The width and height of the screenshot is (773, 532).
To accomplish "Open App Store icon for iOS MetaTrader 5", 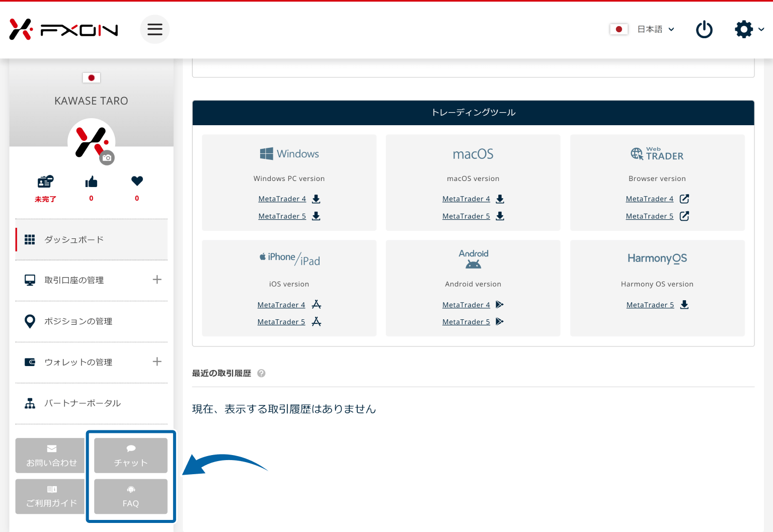I will click(317, 322).
